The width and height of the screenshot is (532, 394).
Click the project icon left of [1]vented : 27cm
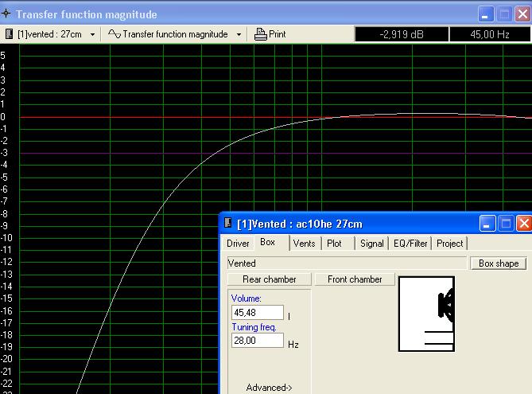[x=9, y=34]
